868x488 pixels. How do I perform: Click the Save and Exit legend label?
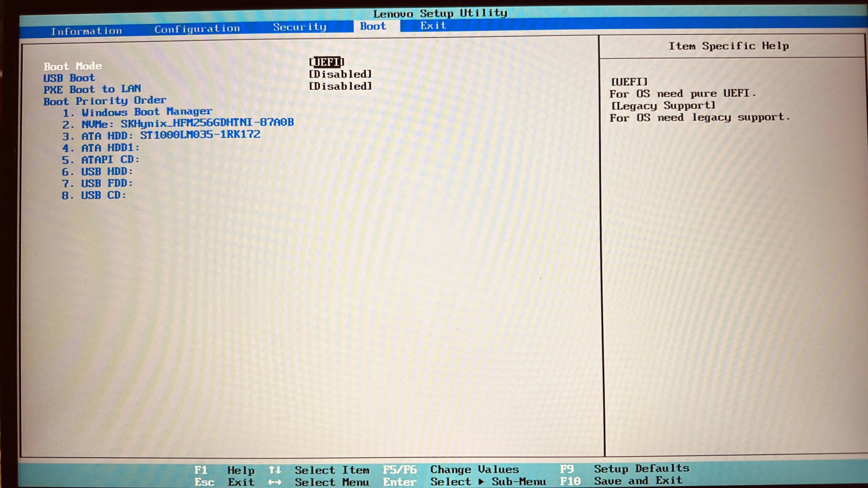coord(638,481)
